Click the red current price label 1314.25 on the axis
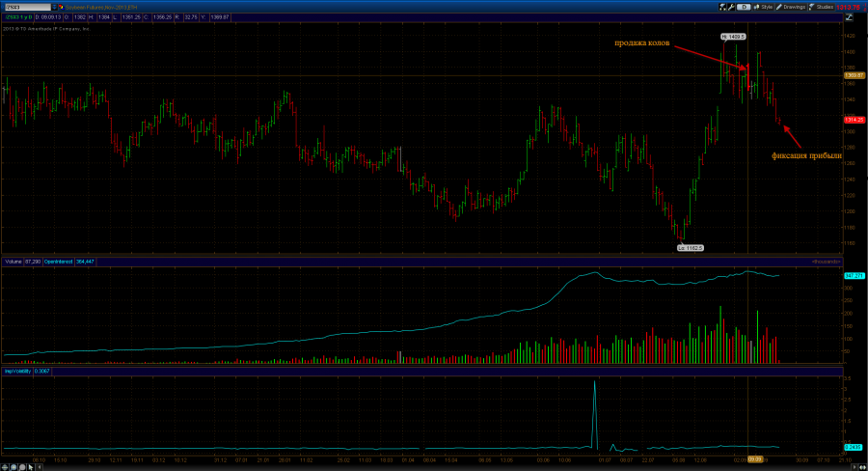The image size is (868, 471). click(854, 120)
